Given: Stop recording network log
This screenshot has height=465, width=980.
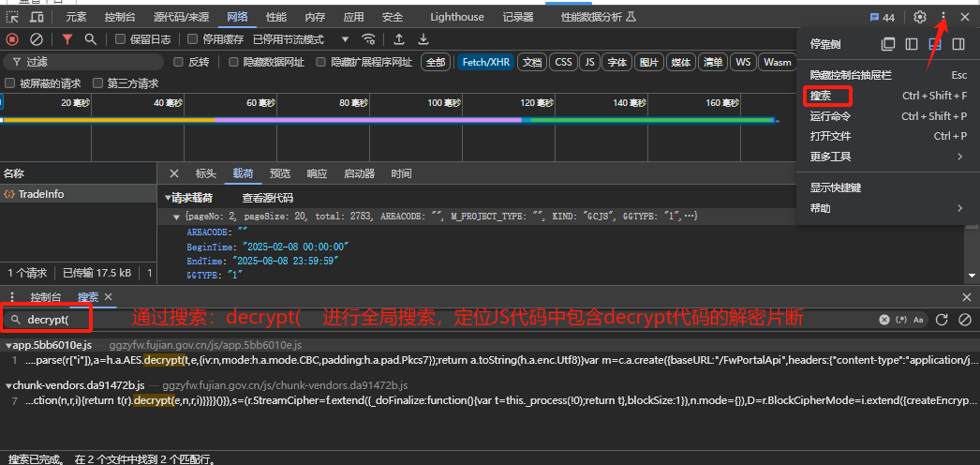Looking at the screenshot, I should (12, 39).
